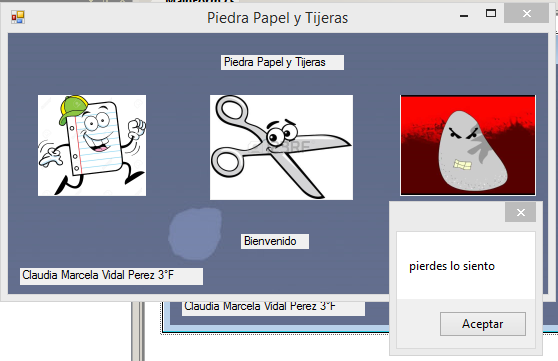This screenshot has height=361, width=558.
Task: Click the Piedra Papel y Tijeras label inside form
Action: pyautogui.click(x=282, y=62)
